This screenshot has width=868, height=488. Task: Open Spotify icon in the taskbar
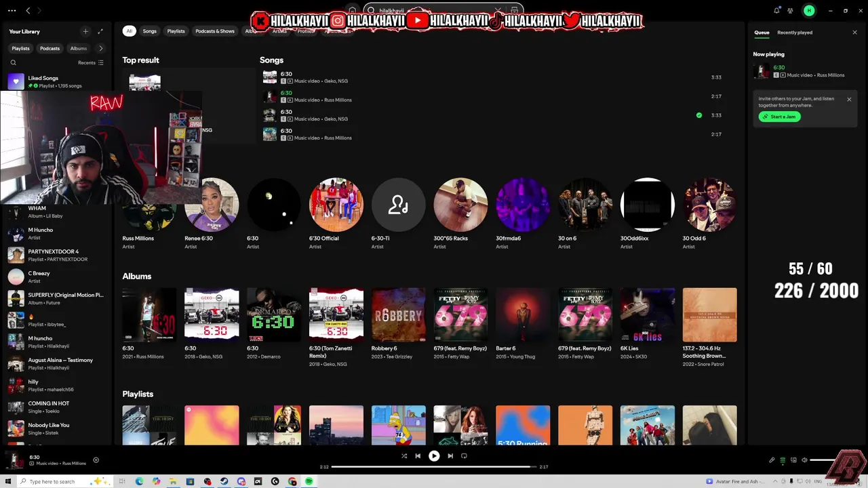pyautogui.click(x=309, y=481)
